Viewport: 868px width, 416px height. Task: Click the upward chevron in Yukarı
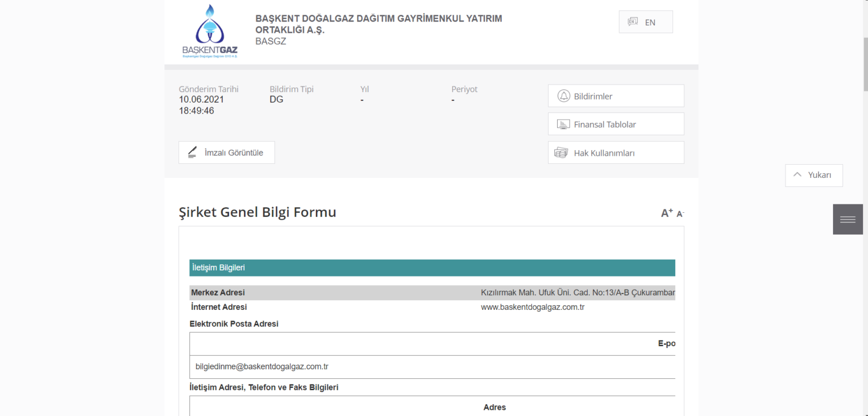[x=797, y=175]
